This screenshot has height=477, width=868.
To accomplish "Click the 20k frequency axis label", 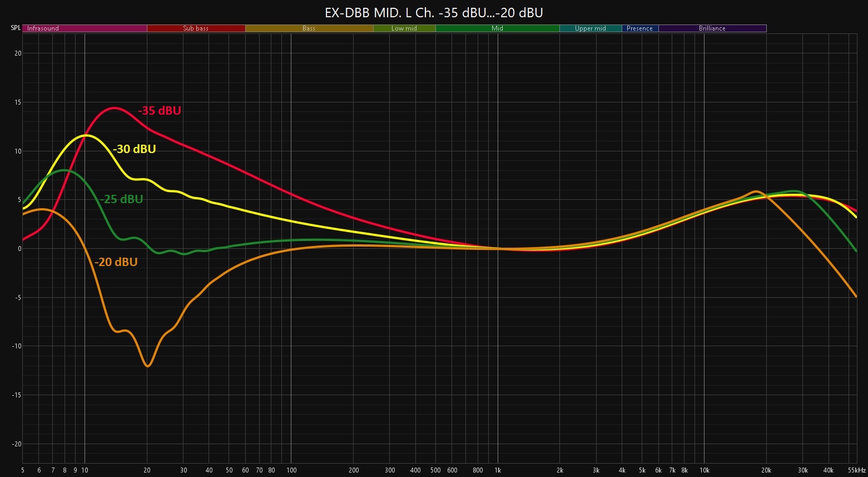I will point(766,470).
